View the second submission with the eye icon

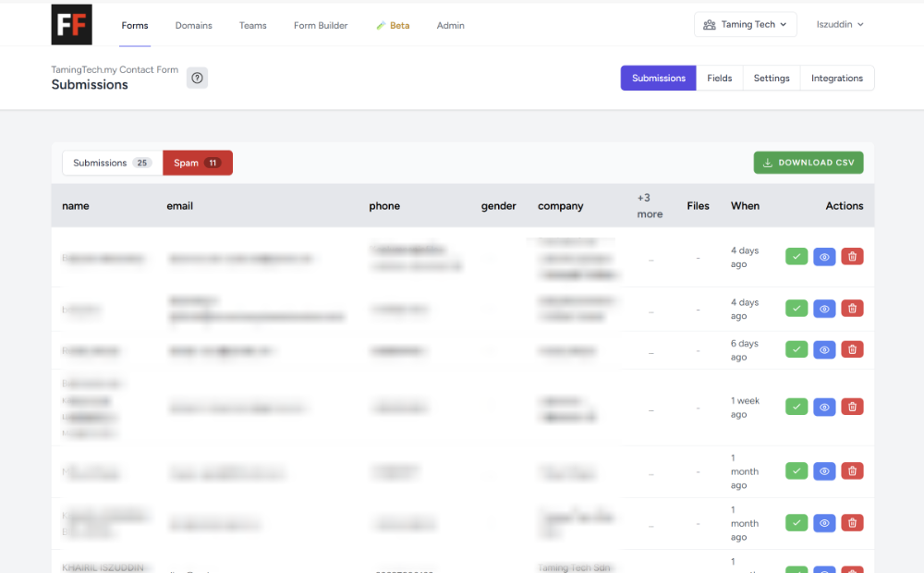pyautogui.click(x=823, y=308)
